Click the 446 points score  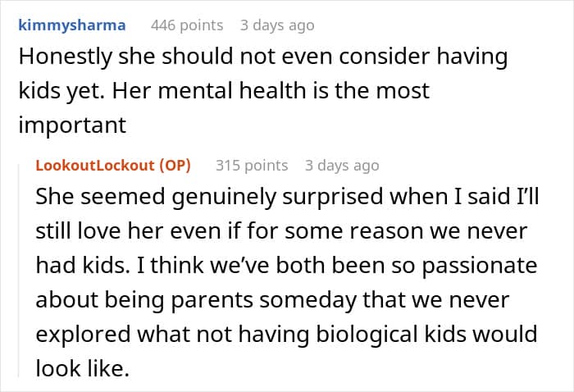[x=187, y=25]
